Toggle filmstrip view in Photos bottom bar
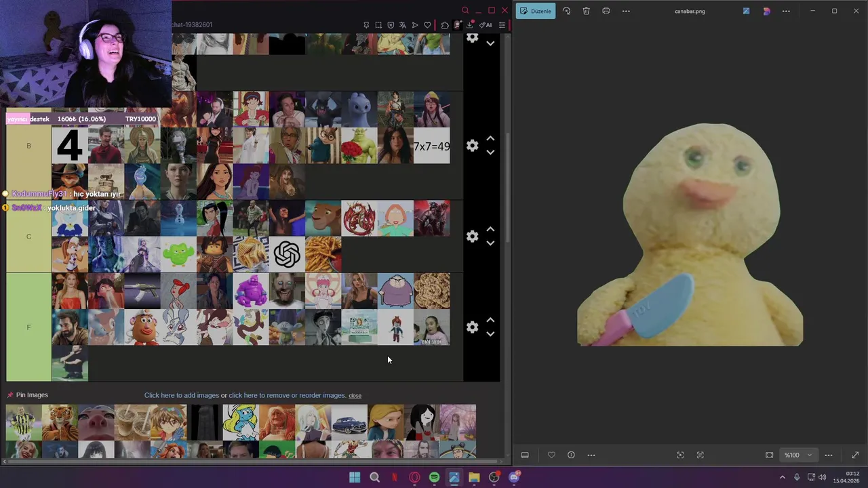 pos(525,455)
